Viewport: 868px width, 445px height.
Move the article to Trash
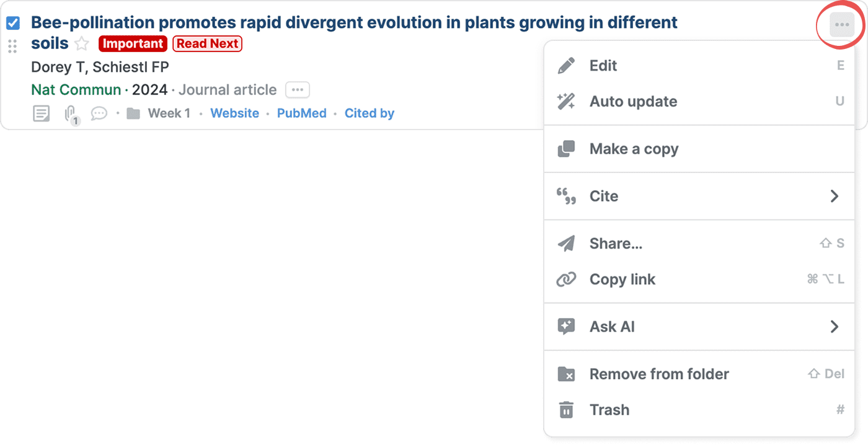(x=609, y=410)
